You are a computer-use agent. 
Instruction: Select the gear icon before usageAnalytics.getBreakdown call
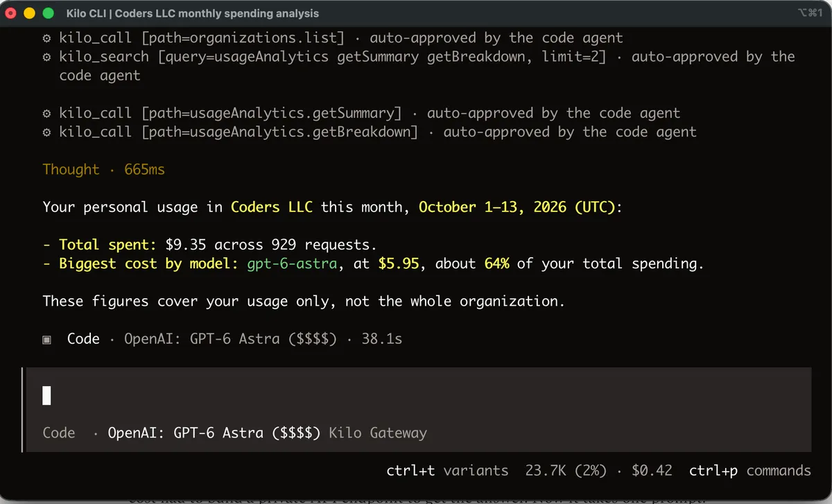pos(46,132)
